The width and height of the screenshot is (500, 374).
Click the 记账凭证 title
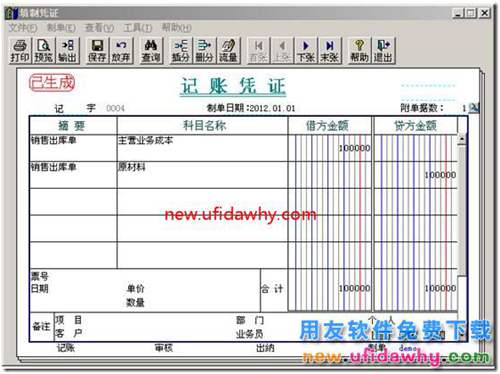[x=233, y=86]
